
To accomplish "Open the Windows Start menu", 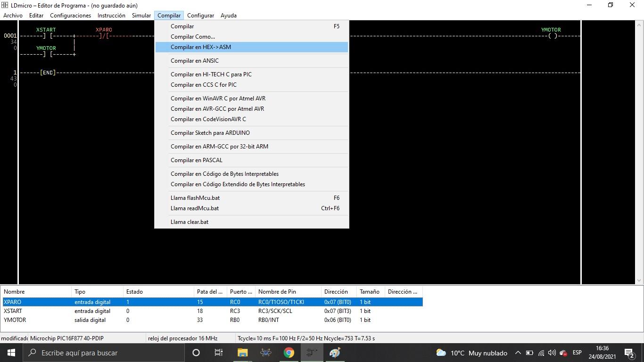I will pos(11,353).
